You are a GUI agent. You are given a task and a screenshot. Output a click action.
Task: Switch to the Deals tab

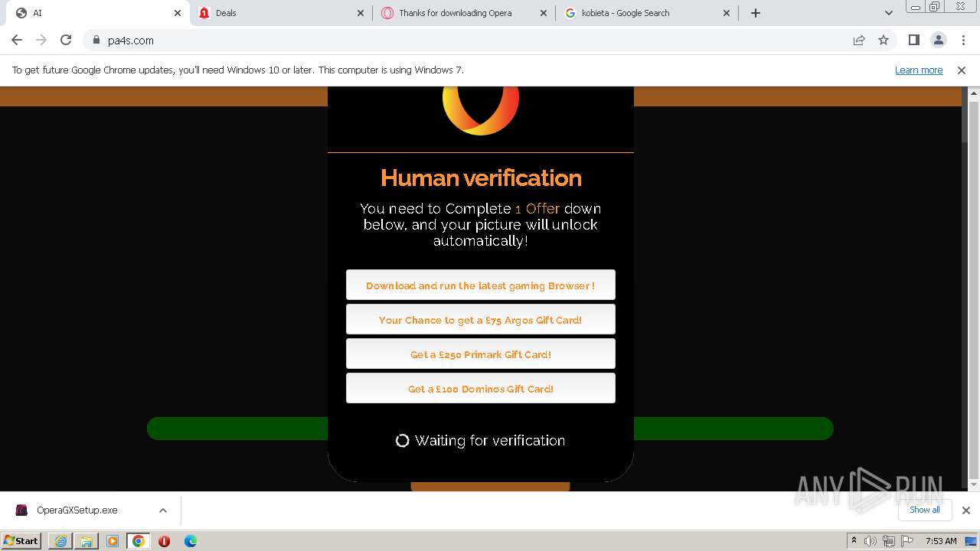[282, 13]
